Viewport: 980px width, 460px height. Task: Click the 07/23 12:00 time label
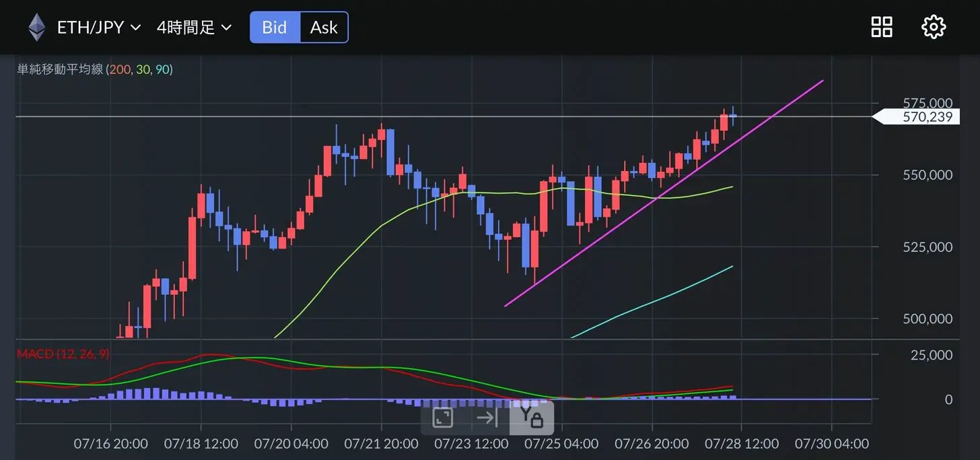pos(471,445)
